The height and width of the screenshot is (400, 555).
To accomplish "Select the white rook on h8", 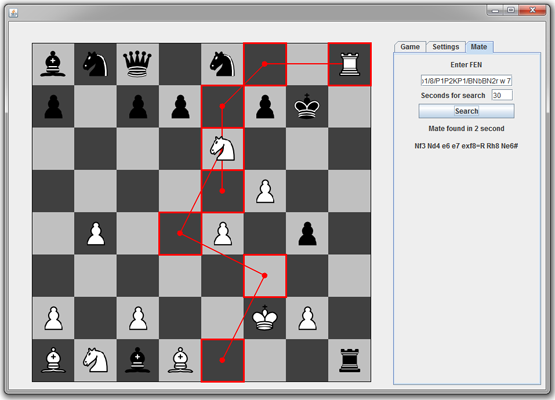I will tap(350, 64).
